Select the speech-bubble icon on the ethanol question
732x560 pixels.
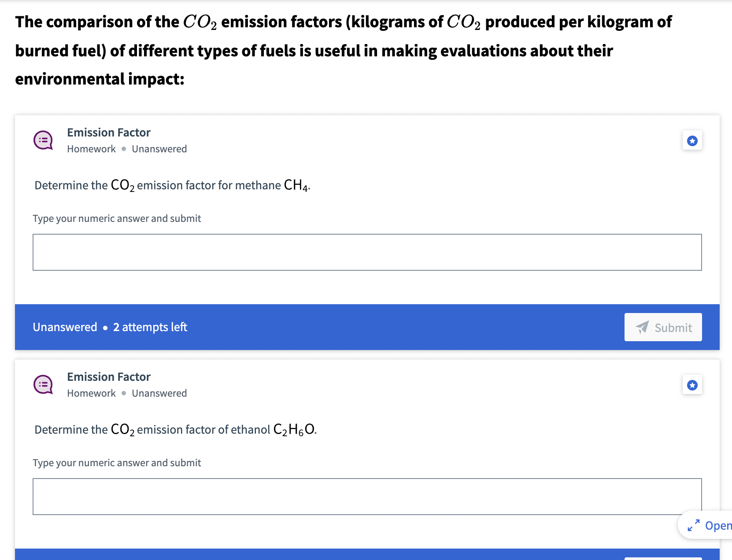(43, 384)
